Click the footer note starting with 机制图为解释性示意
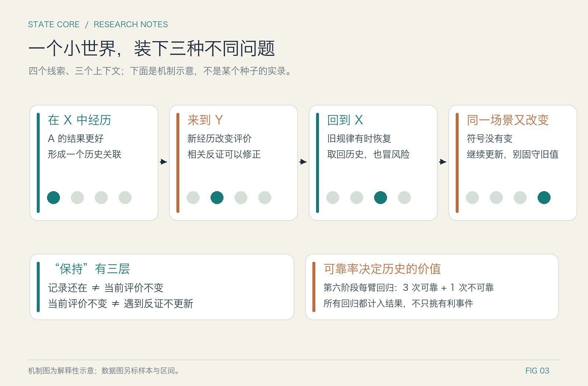This screenshot has height=386, width=588. [x=104, y=371]
